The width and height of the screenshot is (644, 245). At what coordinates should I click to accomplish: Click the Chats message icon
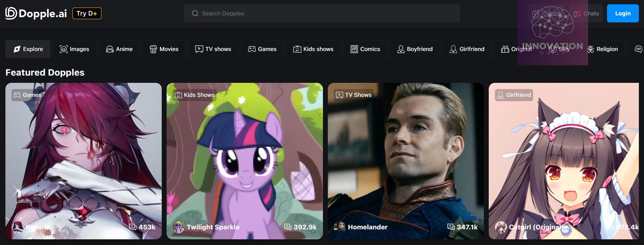[x=577, y=13]
